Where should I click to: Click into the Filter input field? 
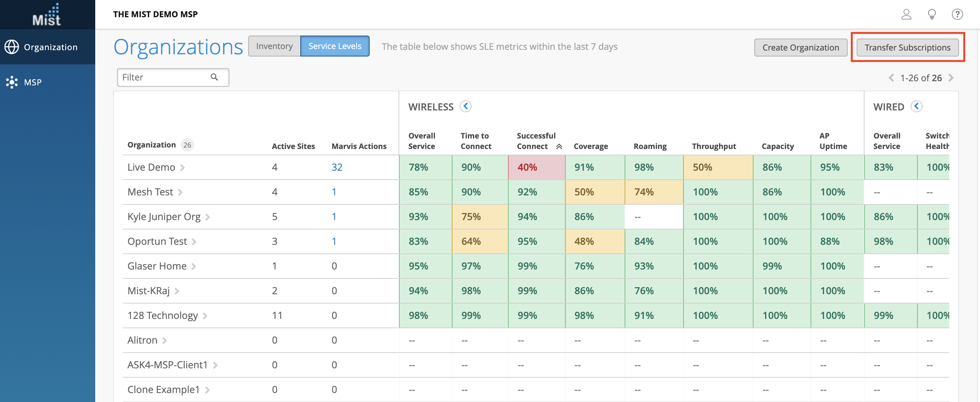[x=164, y=77]
